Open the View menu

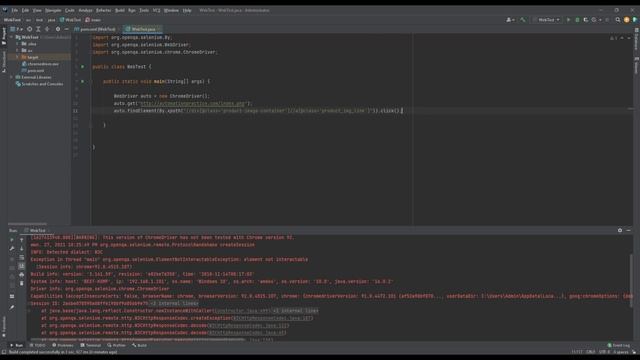(x=37, y=10)
